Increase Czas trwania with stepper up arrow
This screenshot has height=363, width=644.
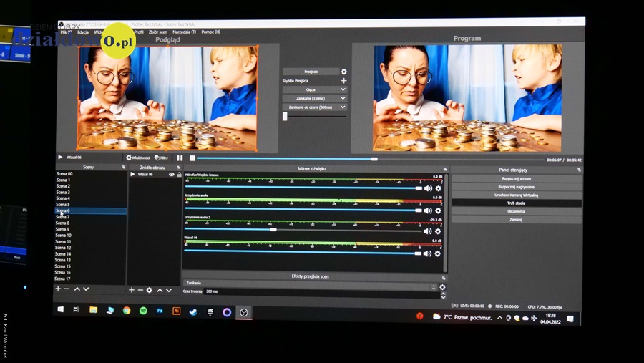(443, 293)
